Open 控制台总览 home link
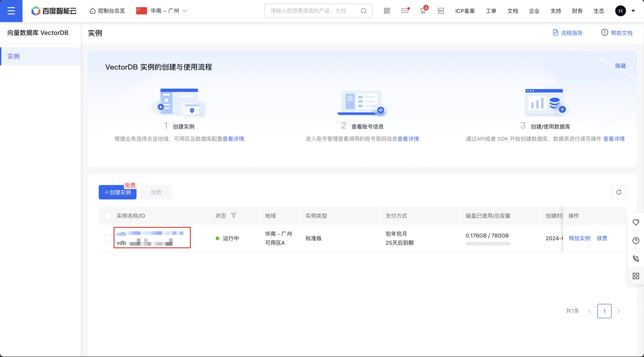 click(107, 11)
